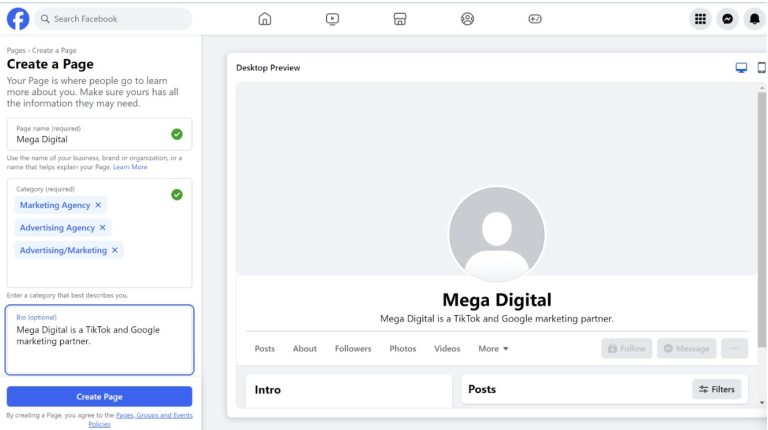
Task: Open the Notifications bell icon
Action: (x=755, y=19)
